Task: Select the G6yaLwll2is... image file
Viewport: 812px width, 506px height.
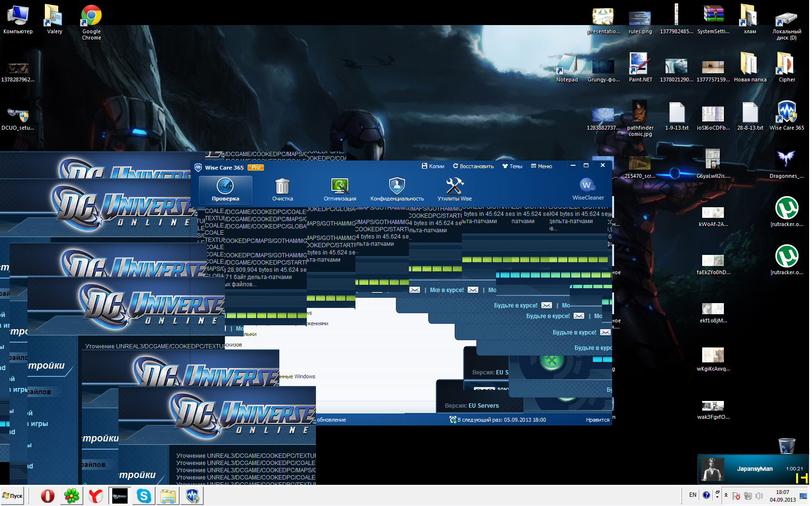Action: click(x=713, y=164)
